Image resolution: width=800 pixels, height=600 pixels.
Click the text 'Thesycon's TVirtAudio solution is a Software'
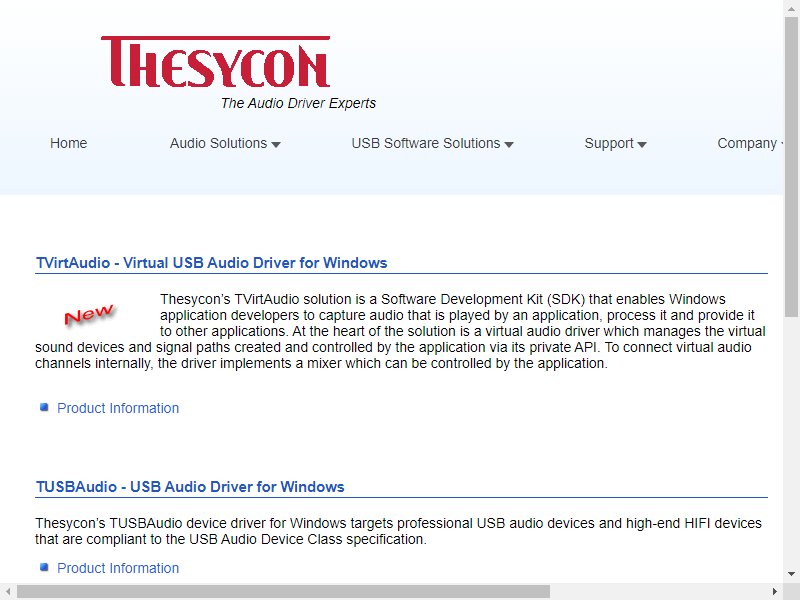[298, 299]
